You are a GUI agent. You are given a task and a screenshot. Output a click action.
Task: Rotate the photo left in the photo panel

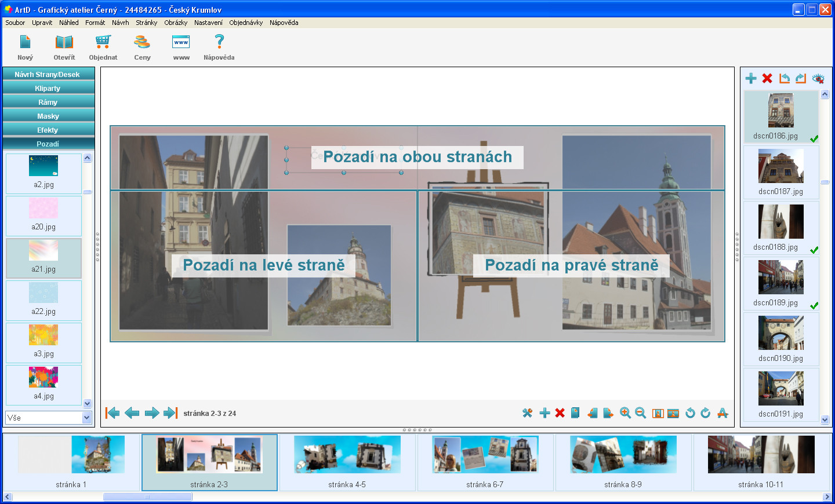[x=785, y=78]
